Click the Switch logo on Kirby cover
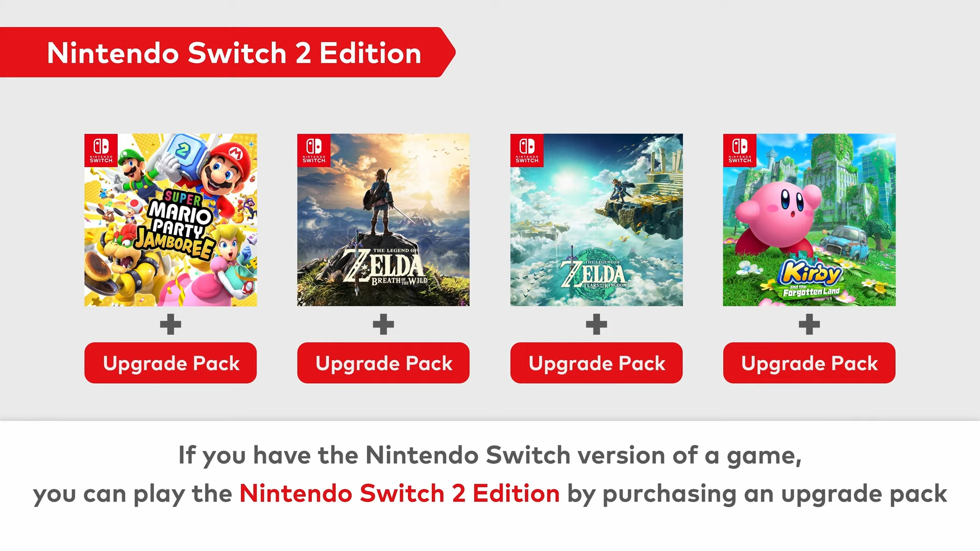 pyautogui.click(x=740, y=151)
